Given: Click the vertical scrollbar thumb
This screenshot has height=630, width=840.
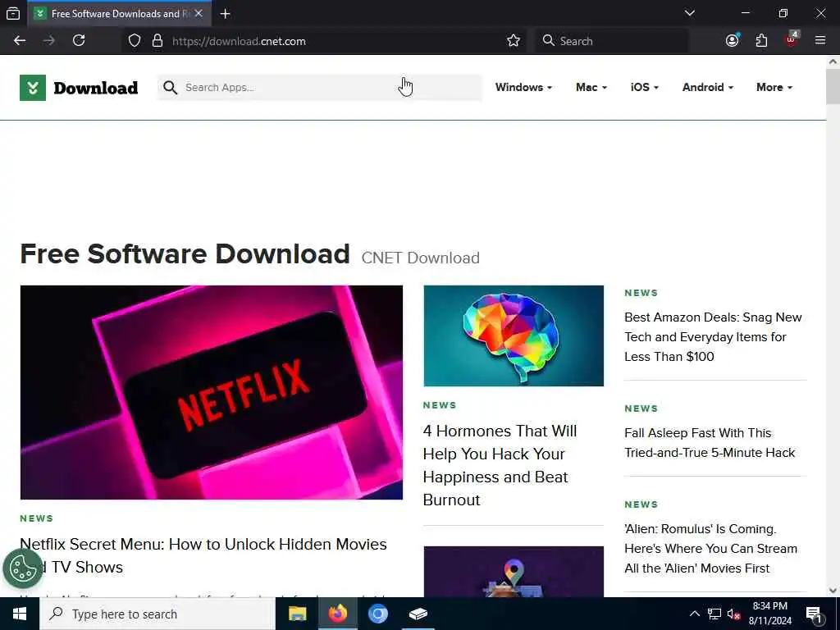Looking at the screenshot, I should (x=833, y=86).
